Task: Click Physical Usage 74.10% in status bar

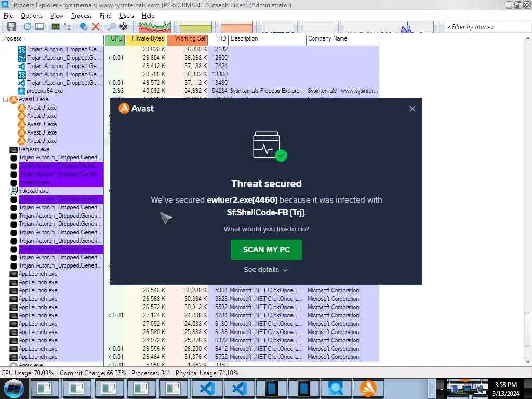Action: click(x=207, y=373)
